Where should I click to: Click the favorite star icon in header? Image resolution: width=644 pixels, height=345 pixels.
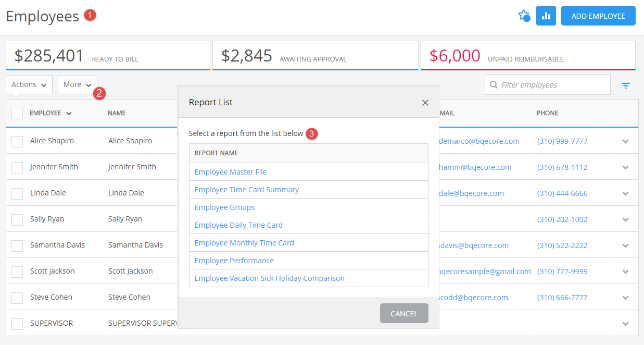coord(524,16)
